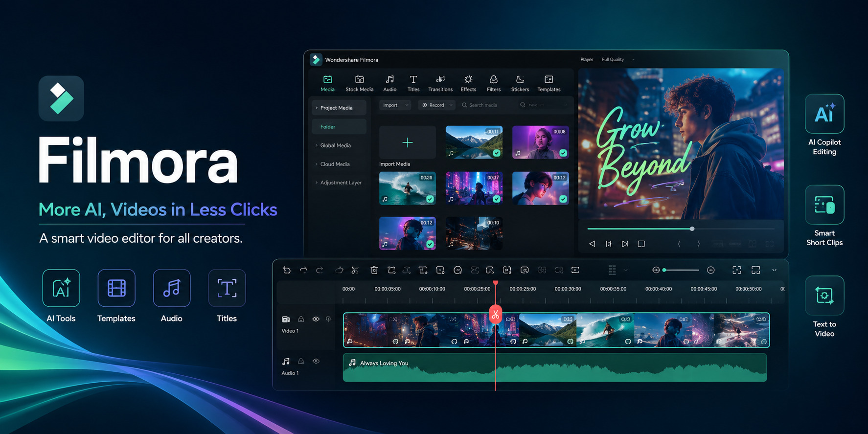The width and height of the screenshot is (868, 434).
Task: Open the Transitions tab
Action: 440,83
